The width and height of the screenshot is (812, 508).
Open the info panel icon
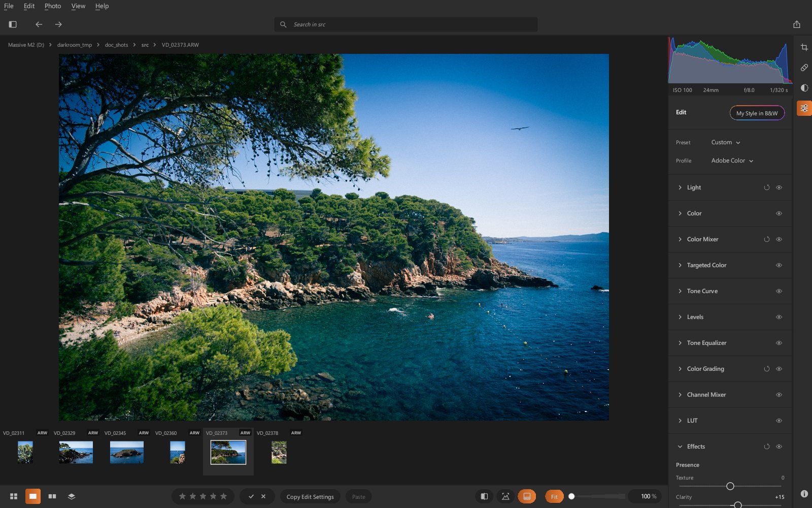click(x=804, y=494)
